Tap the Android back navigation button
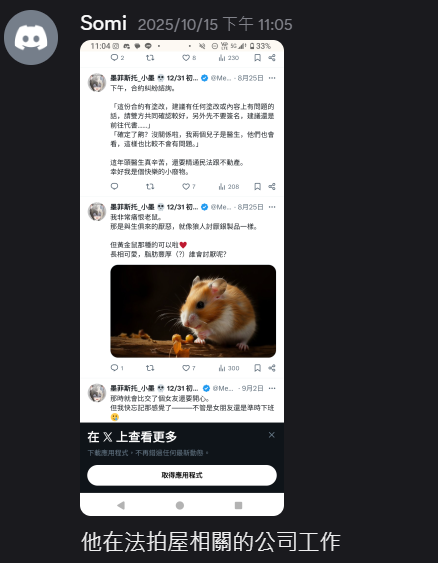Image resolution: width=438 pixels, height=563 pixels. [x=121, y=505]
